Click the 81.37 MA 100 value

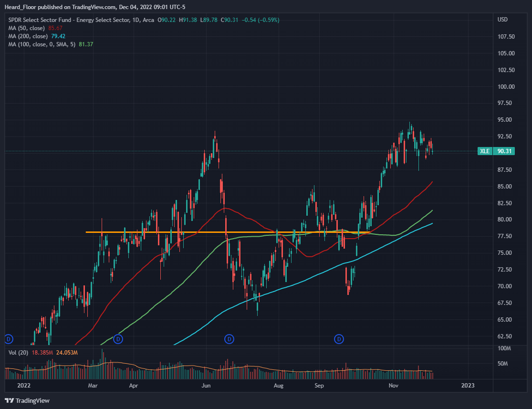tap(86, 44)
